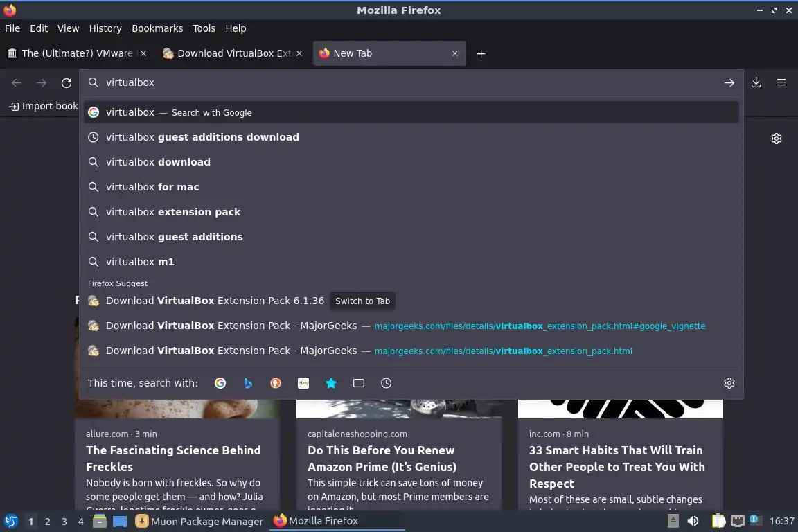This screenshot has width=798, height=532.
Task: Search this time with DuckDuckGo icon
Action: pyautogui.click(x=275, y=383)
